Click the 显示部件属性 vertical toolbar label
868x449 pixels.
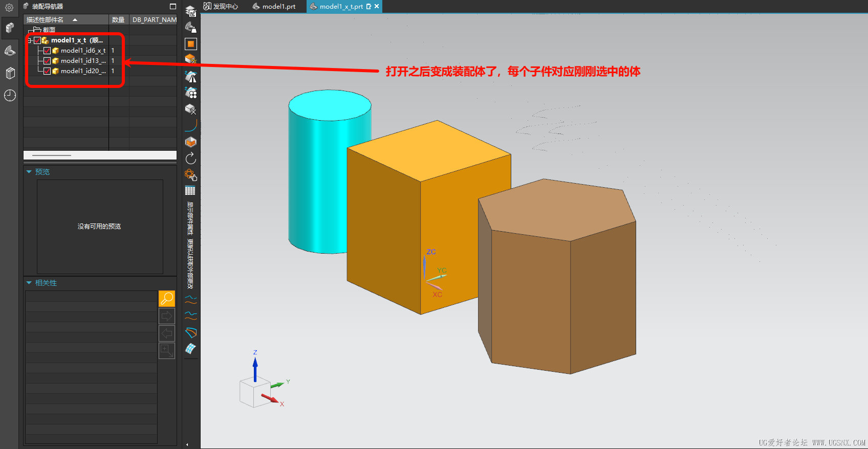(x=190, y=219)
